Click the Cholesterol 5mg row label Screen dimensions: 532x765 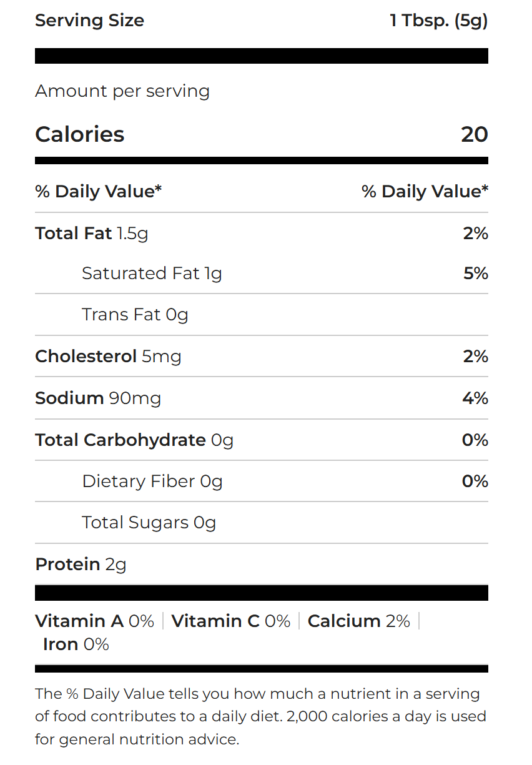pos(108,357)
